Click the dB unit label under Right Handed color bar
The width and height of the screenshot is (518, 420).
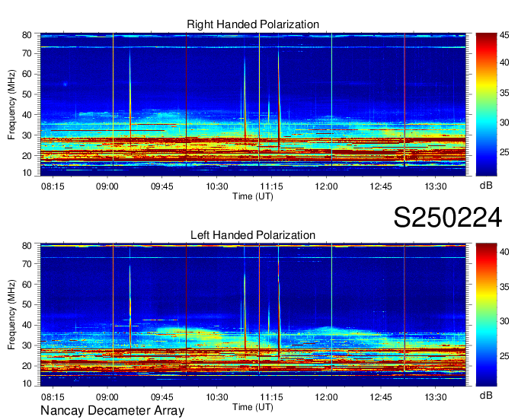click(x=486, y=186)
